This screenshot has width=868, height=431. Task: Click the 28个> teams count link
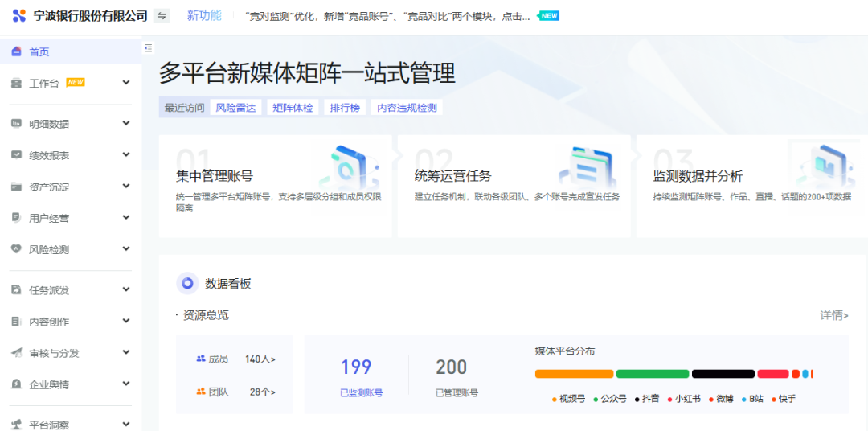pos(262,392)
